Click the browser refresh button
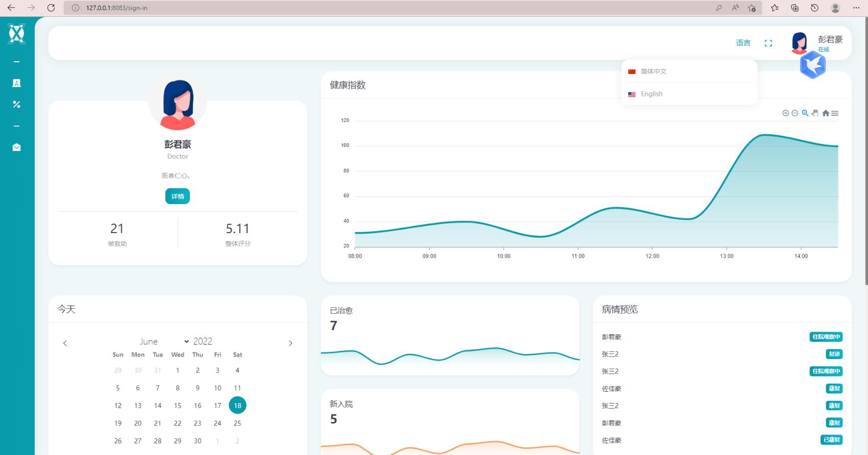868x455 pixels. (x=51, y=8)
